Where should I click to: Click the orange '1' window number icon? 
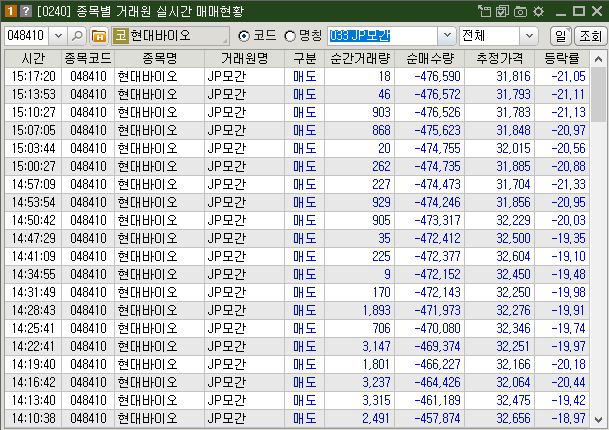click(10, 11)
